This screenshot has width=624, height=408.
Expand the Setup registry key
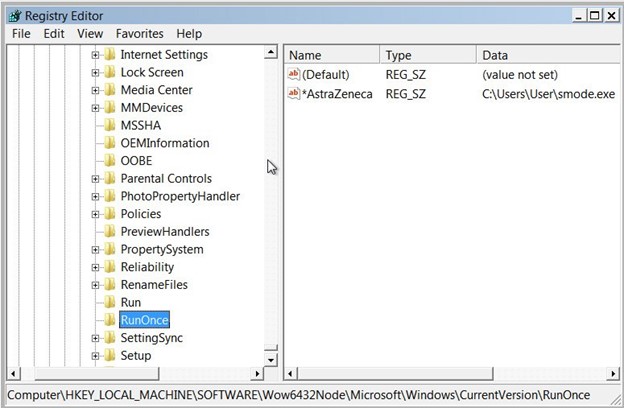[x=96, y=356]
